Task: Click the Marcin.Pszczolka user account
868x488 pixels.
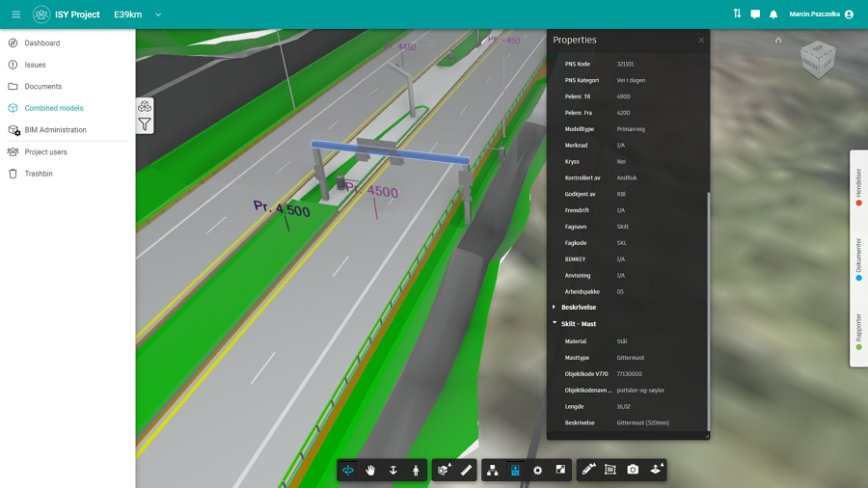Action: 821,14
